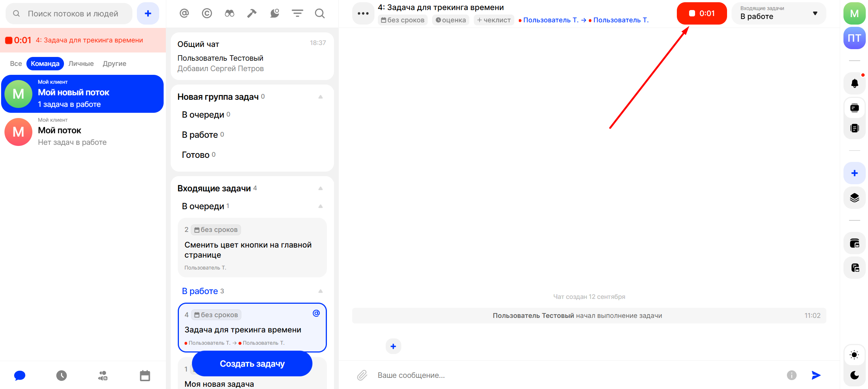The width and height of the screenshot is (868, 389).
Task: Click the mentions @ icon in toolbar
Action: pos(184,13)
